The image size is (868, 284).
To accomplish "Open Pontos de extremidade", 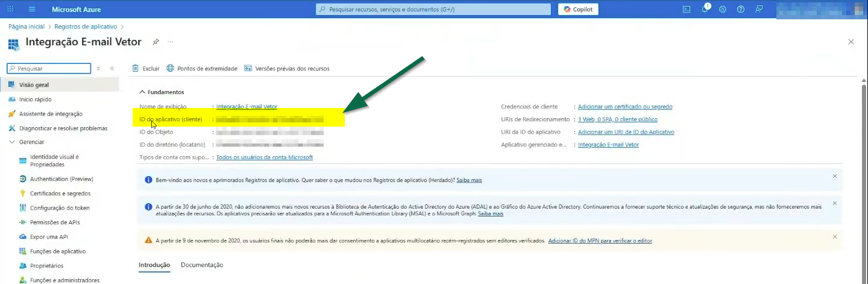I will [202, 69].
